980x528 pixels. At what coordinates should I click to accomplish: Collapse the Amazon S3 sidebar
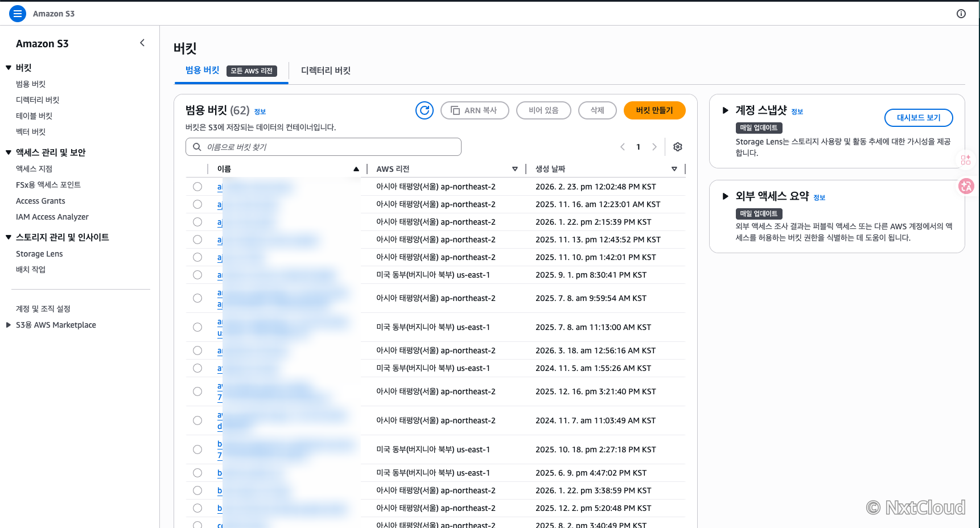click(142, 43)
